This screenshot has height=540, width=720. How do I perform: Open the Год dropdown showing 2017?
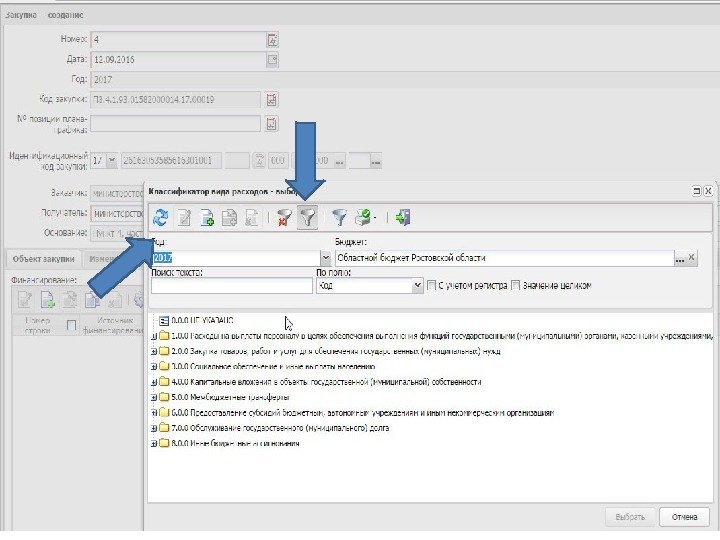[x=325, y=258]
